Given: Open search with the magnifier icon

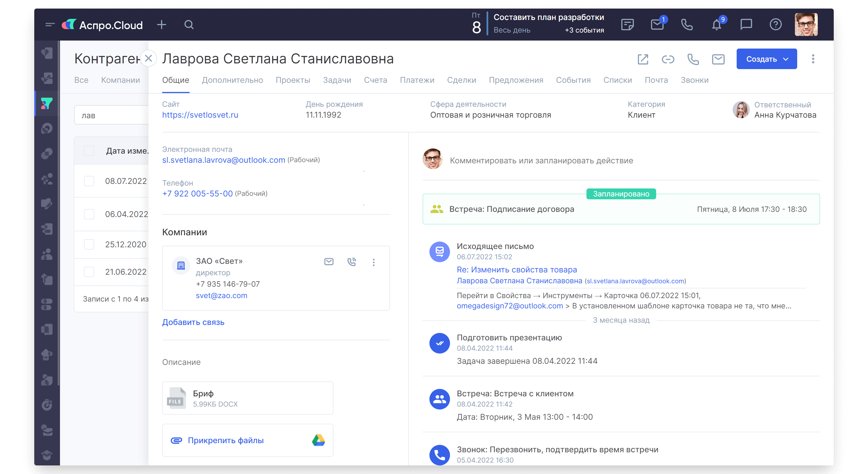Looking at the screenshot, I should click(x=189, y=25).
